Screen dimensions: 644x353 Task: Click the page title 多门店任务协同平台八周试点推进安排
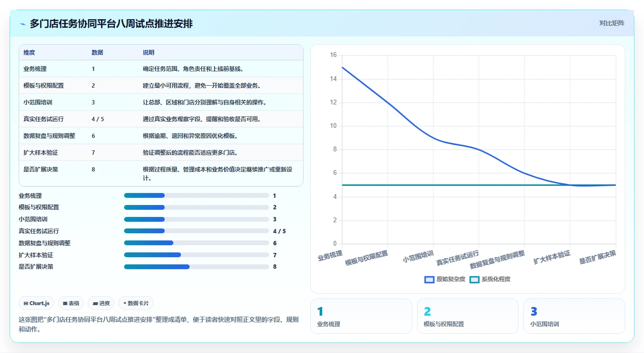tap(111, 23)
